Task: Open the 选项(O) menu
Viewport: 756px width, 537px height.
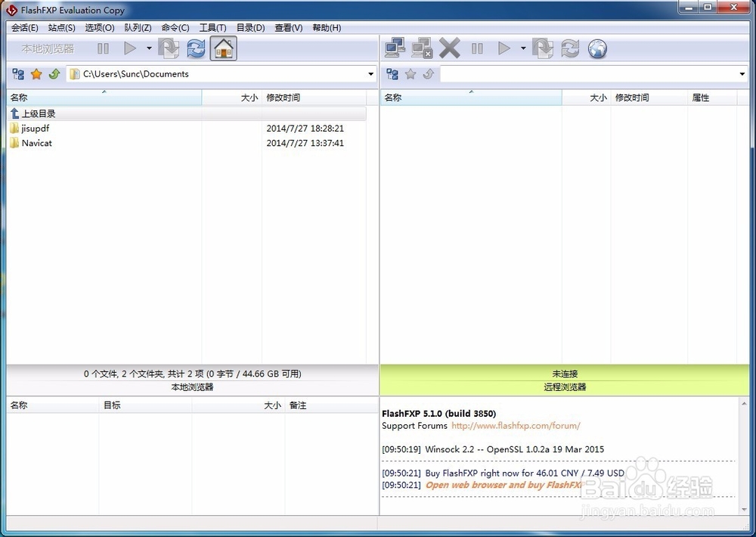Action: [x=100, y=27]
